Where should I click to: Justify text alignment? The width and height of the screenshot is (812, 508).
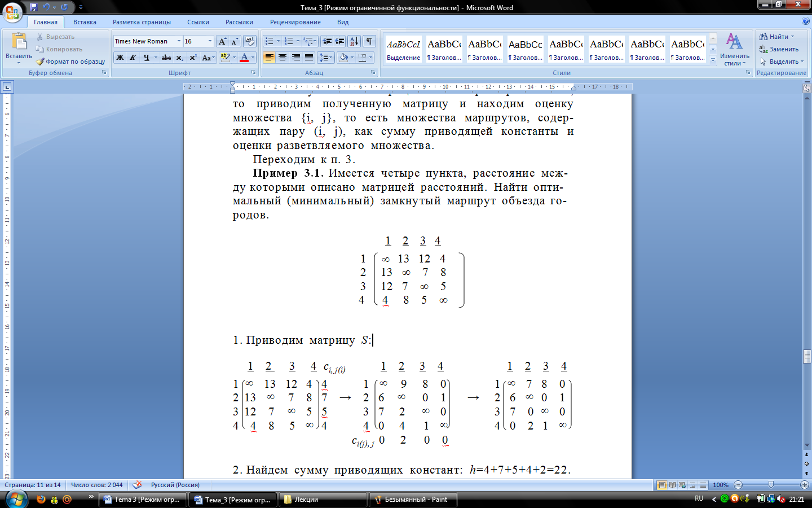[x=309, y=58]
